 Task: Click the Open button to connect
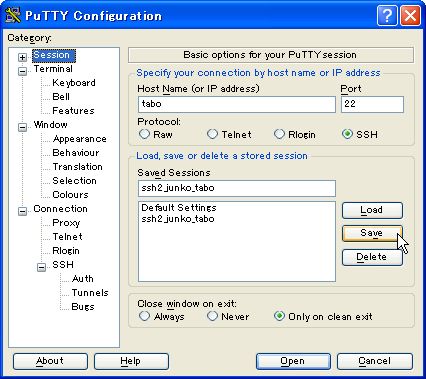pyautogui.click(x=293, y=361)
